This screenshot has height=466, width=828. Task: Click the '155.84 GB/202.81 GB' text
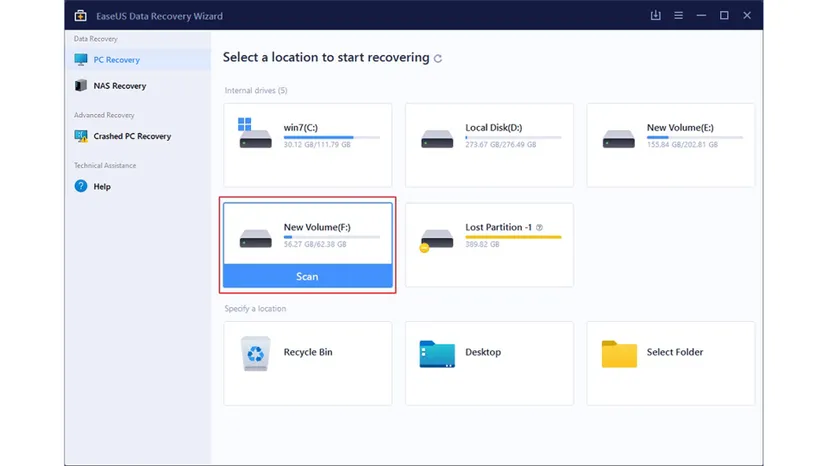tap(682, 144)
